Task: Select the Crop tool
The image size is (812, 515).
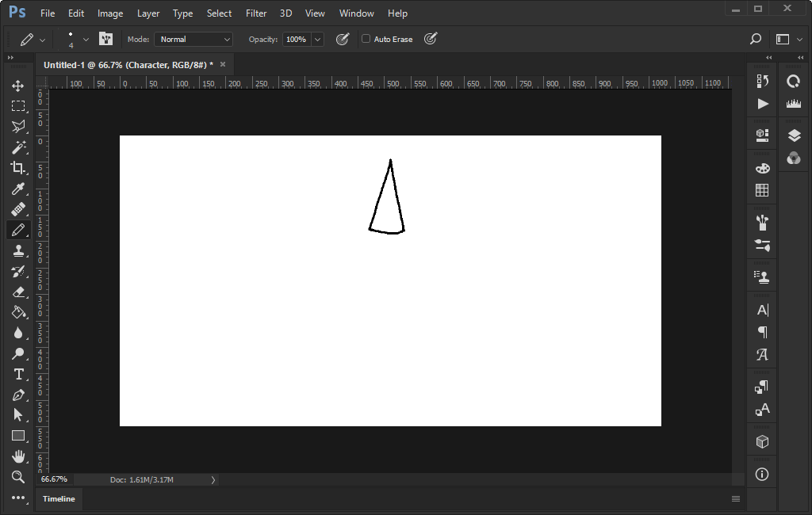Action: tap(17, 168)
